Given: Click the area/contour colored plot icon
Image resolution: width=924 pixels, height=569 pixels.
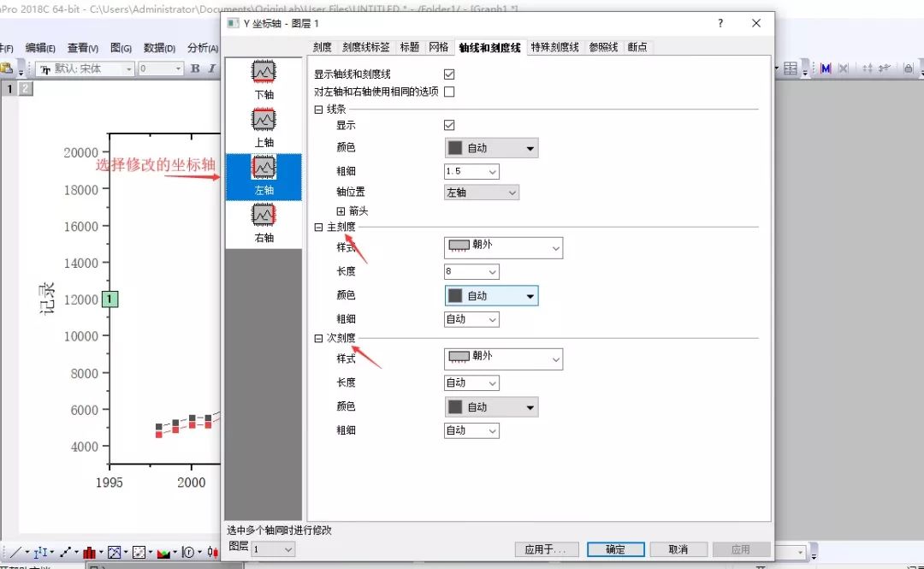Looking at the screenshot, I should pos(163,553).
